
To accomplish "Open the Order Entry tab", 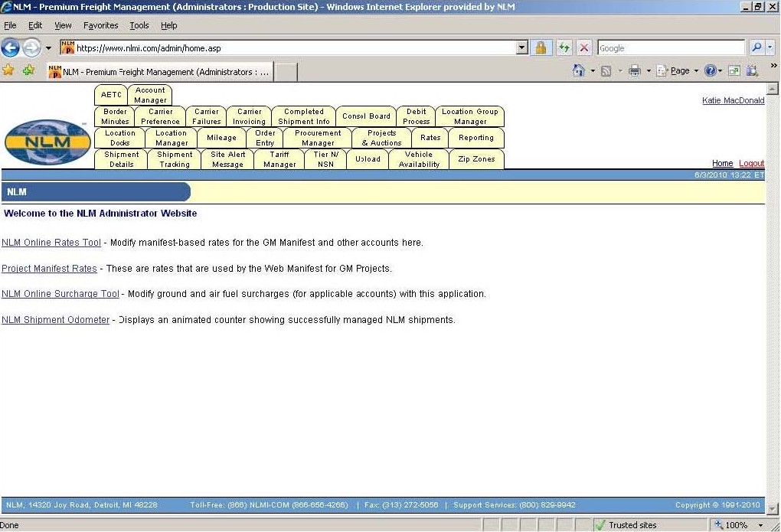I will (x=265, y=138).
